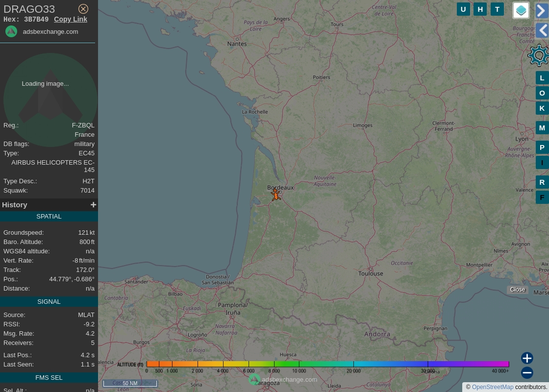Image resolution: width=549 pixels, height=392 pixels.
Task: Dismiss the DRAGO33 panel with the circled X
Action: click(x=83, y=9)
